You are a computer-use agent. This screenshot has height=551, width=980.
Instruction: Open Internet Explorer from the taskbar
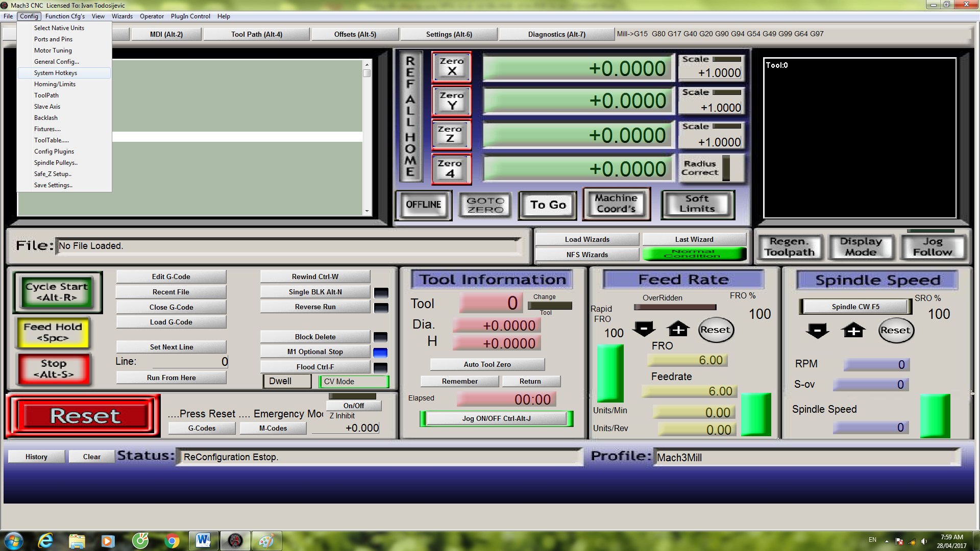click(45, 541)
